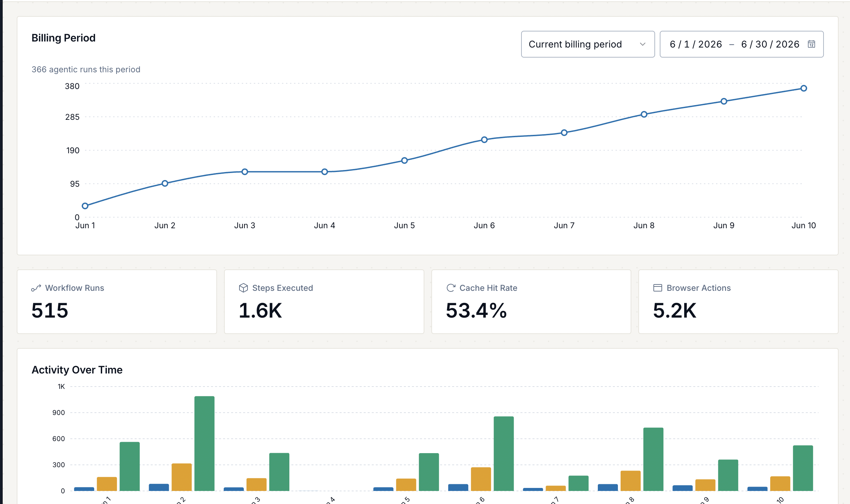This screenshot has width=850, height=504.
Task: Select the Jun 4 data point on line chart
Action: (325, 172)
